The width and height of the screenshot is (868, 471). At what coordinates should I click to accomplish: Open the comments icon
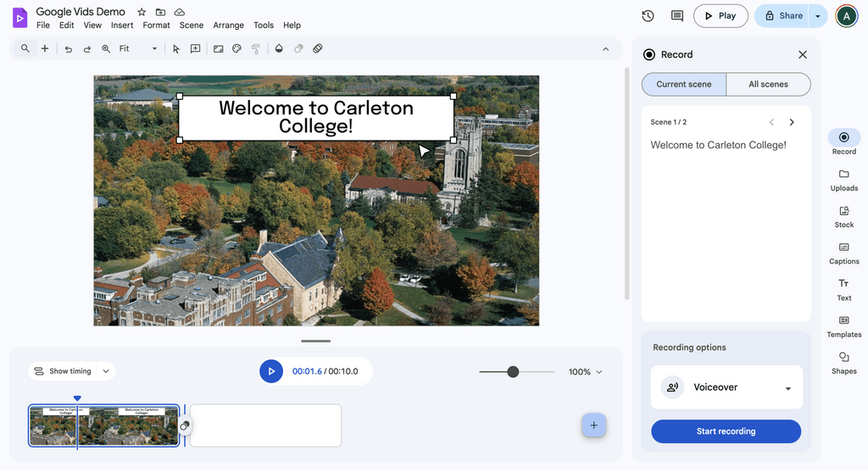point(676,16)
